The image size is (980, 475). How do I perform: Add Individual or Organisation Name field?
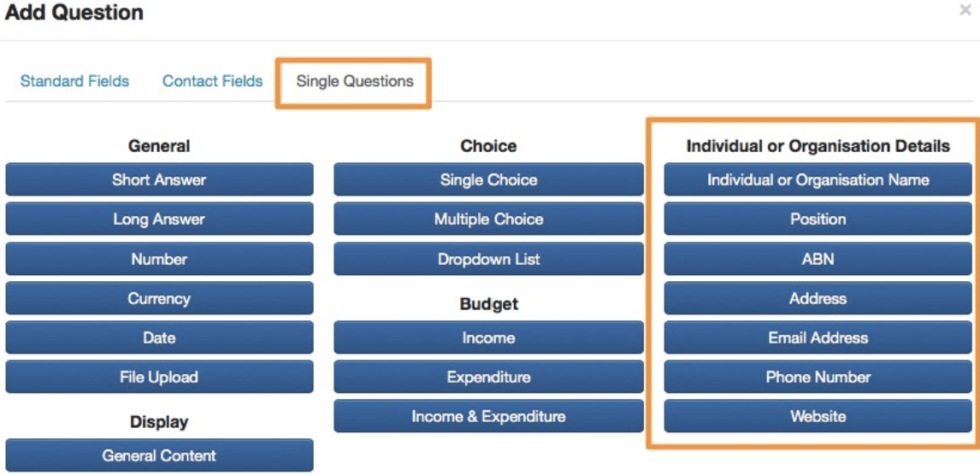818,180
